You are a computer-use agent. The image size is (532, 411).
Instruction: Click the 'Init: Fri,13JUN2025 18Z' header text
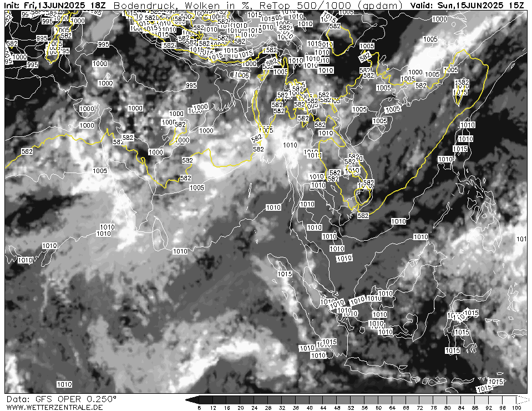tap(56, 5)
